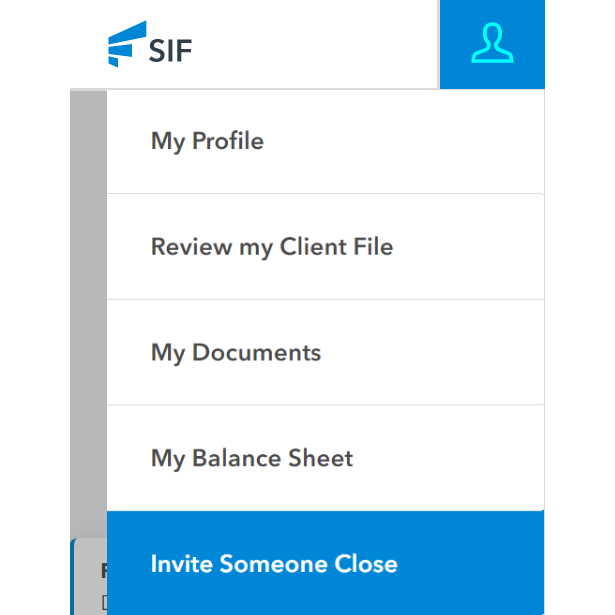The height and width of the screenshot is (615, 615).
Task: Click white header bar beside SIF logo
Action: 320,44
